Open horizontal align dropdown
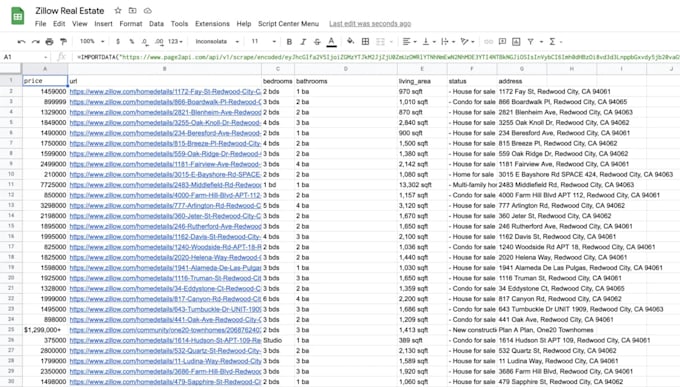The image size is (680, 387). (409, 42)
